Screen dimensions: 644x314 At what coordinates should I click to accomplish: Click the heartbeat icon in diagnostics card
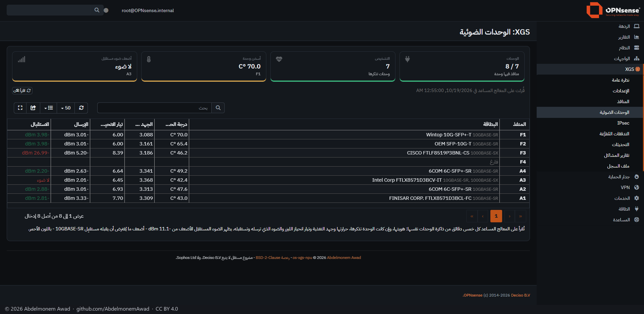coord(279,59)
